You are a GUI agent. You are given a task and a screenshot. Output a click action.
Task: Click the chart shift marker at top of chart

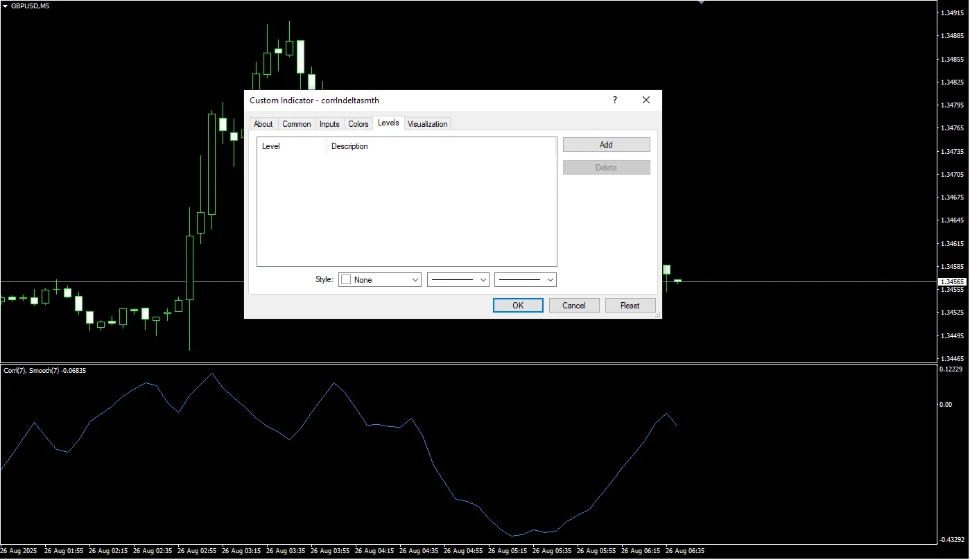(x=701, y=3)
